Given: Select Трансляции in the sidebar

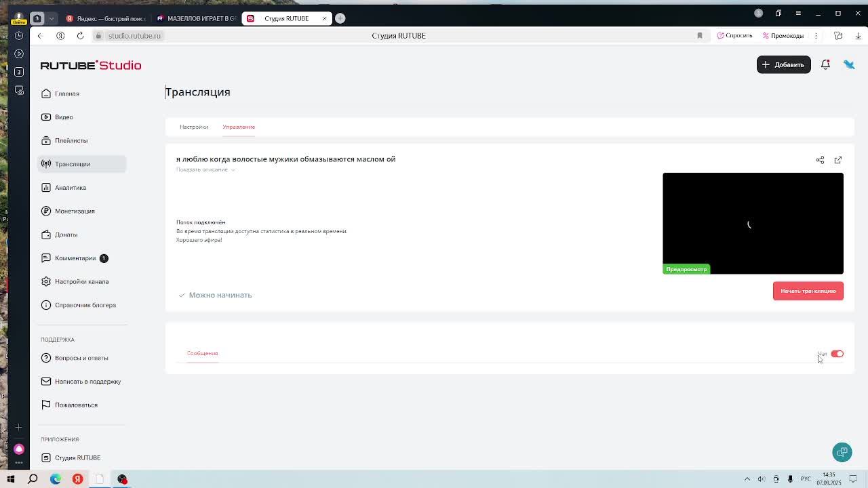Looking at the screenshot, I should [x=81, y=164].
